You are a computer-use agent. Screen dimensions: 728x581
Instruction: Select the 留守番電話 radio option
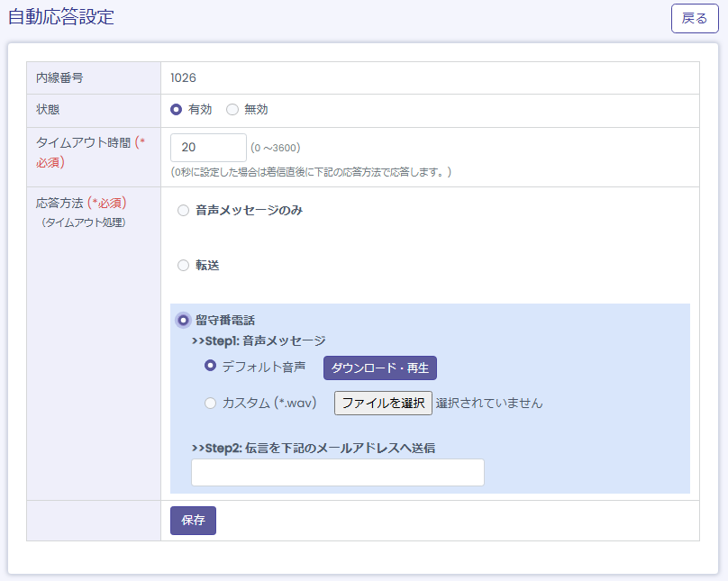(x=184, y=320)
